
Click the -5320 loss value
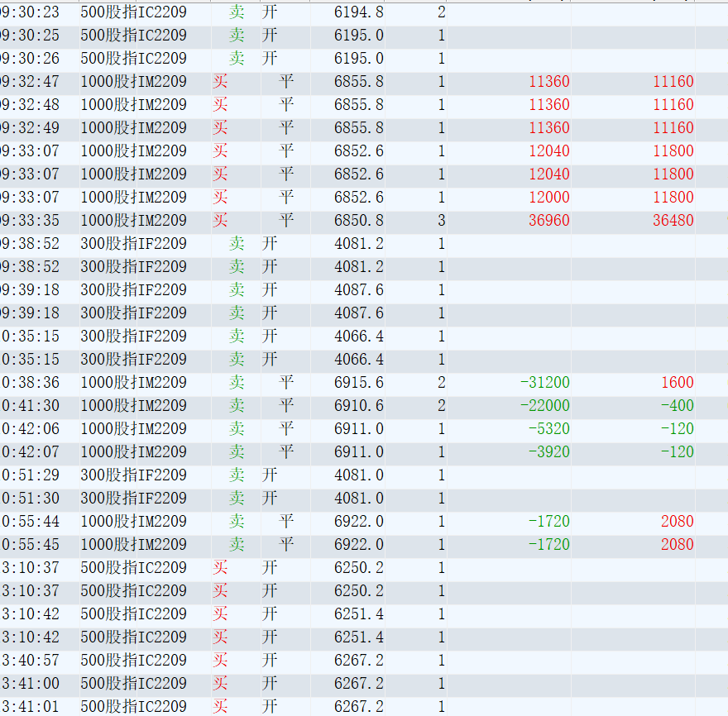tap(549, 429)
